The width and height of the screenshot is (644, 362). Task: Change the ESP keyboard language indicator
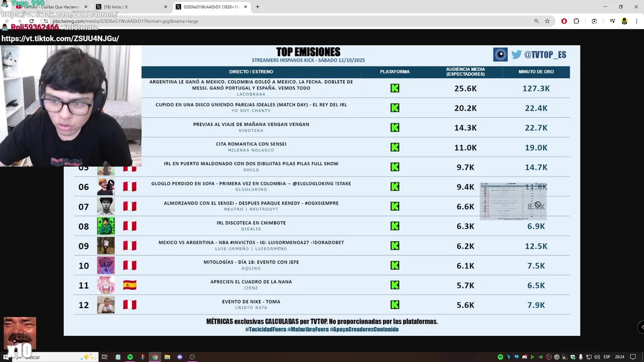(607, 357)
